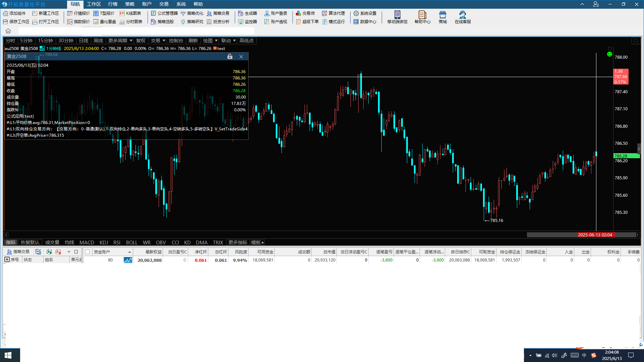Open 投资分析 investment analysis
The width and height of the screenshot is (644, 362).
point(218,22)
